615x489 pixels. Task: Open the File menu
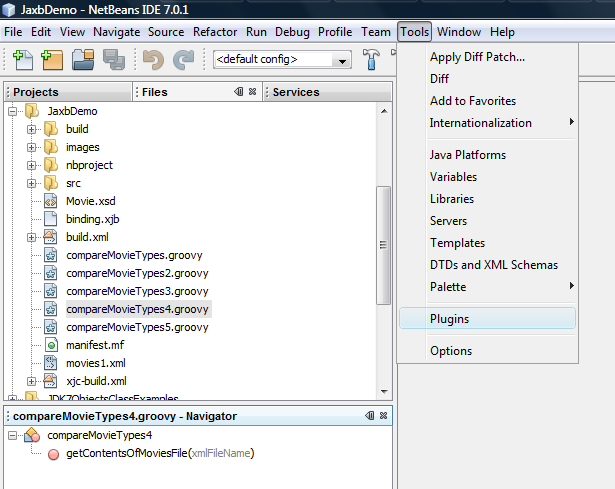point(13,32)
